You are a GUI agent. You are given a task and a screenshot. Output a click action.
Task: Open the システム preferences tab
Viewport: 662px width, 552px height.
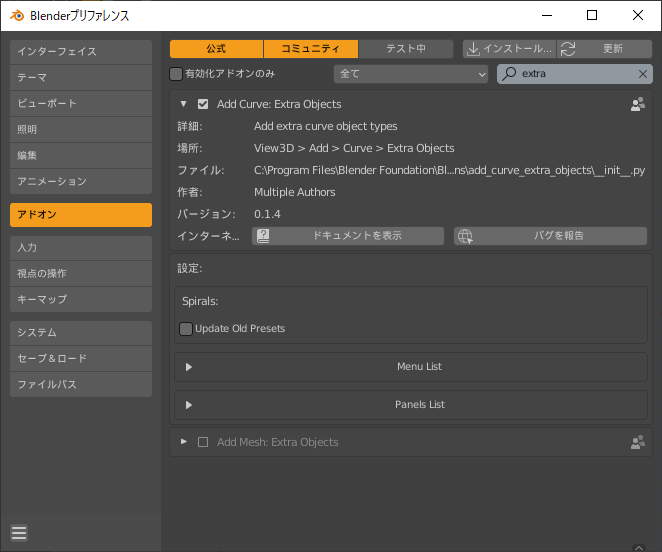click(81, 333)
